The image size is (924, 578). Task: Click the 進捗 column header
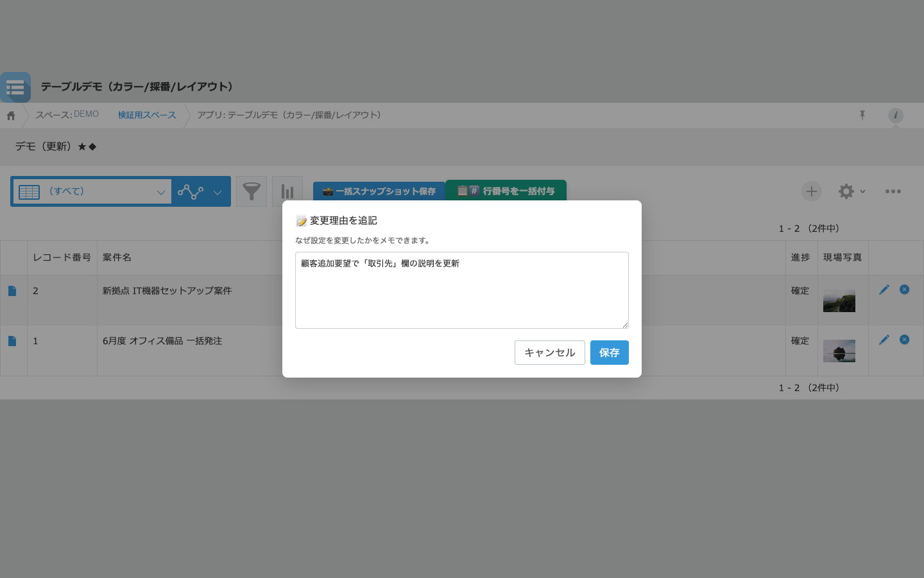pyautogui.click(x=801, y=258)
